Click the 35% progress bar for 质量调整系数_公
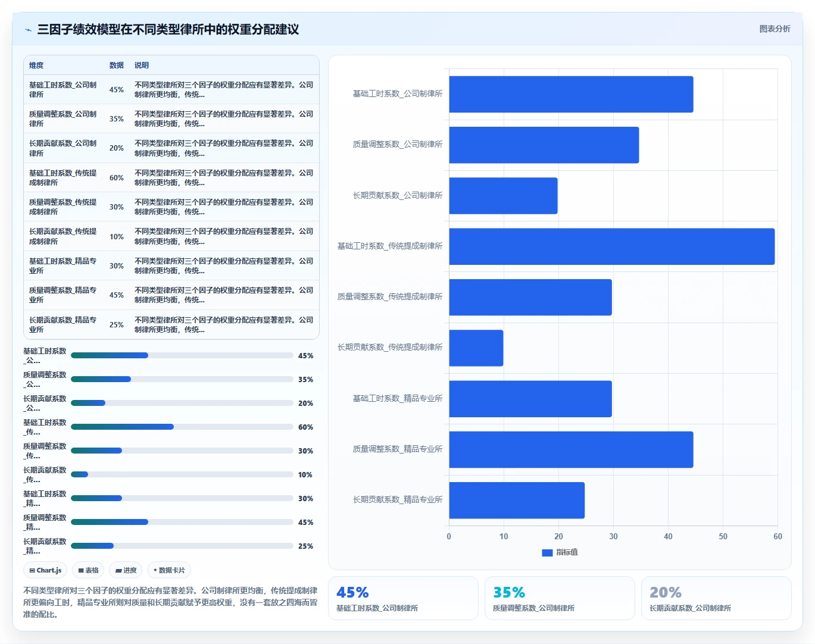This screenshot has width=815, height=644. tap(182, 379)
